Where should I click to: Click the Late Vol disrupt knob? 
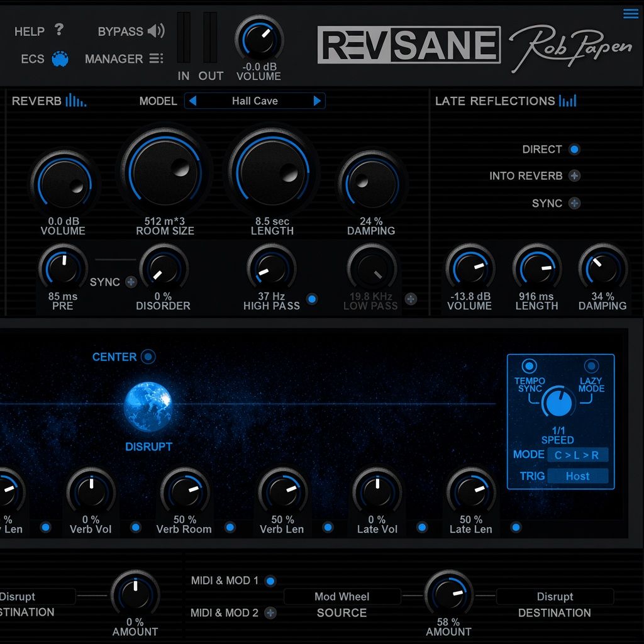coord(377,492)
